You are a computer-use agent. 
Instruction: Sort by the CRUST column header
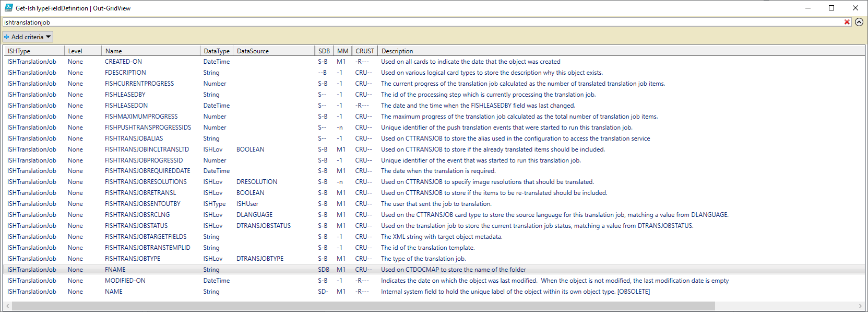tap(365, 51)
